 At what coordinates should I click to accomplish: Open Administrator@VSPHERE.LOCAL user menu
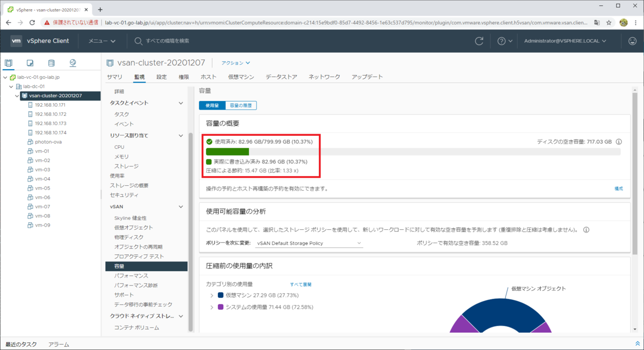[565, 41]
